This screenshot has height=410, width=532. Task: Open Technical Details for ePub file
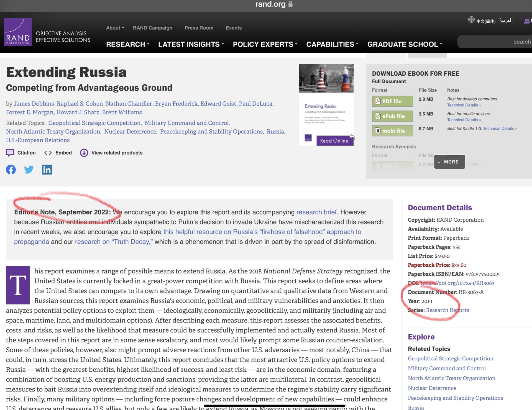click(x=464, y=120)
